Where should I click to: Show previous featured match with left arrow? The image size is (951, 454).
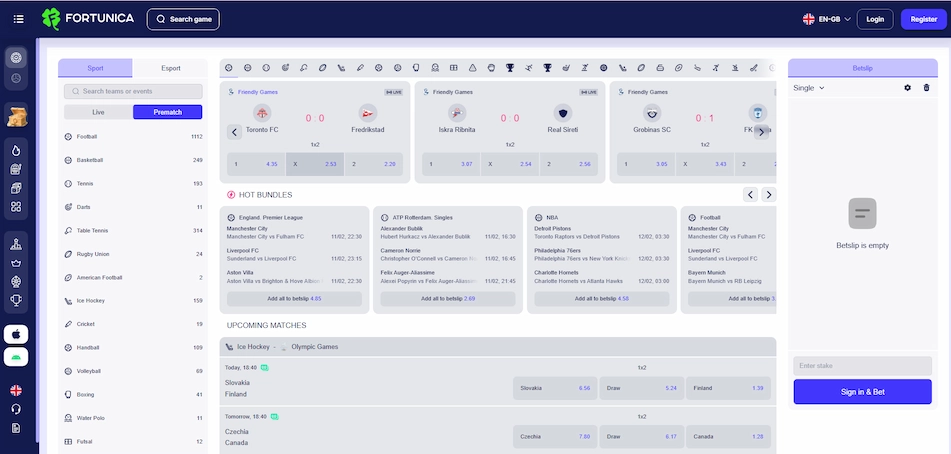pos(235,132)
